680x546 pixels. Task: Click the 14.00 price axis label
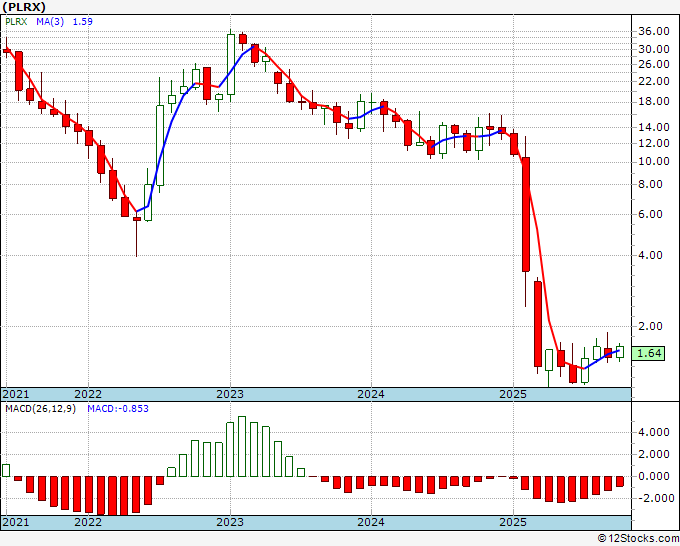(x=654, y=128)
